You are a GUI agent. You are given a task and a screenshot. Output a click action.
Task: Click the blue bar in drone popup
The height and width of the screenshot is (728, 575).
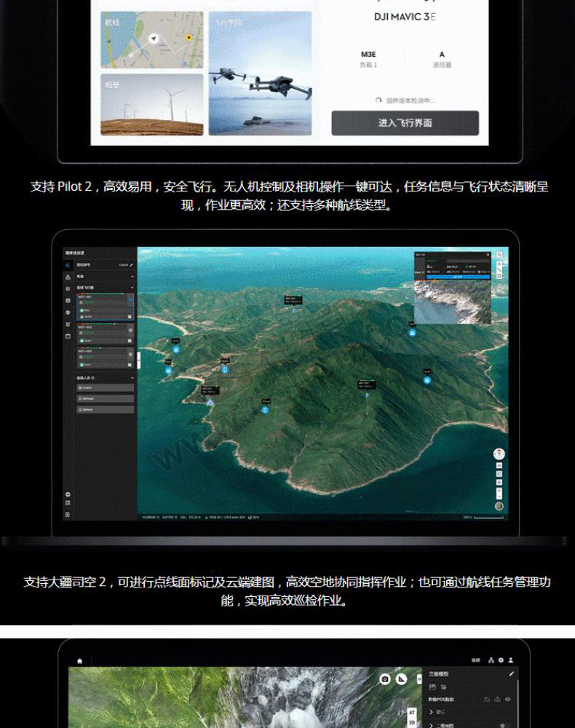(x=458, y=277)
